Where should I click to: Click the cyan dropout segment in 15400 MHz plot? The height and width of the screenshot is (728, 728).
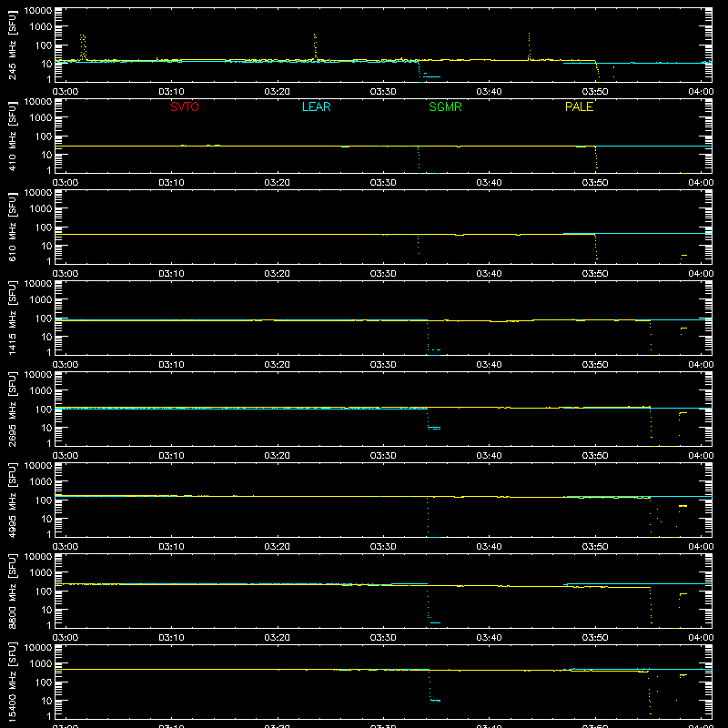click(435, 700)
